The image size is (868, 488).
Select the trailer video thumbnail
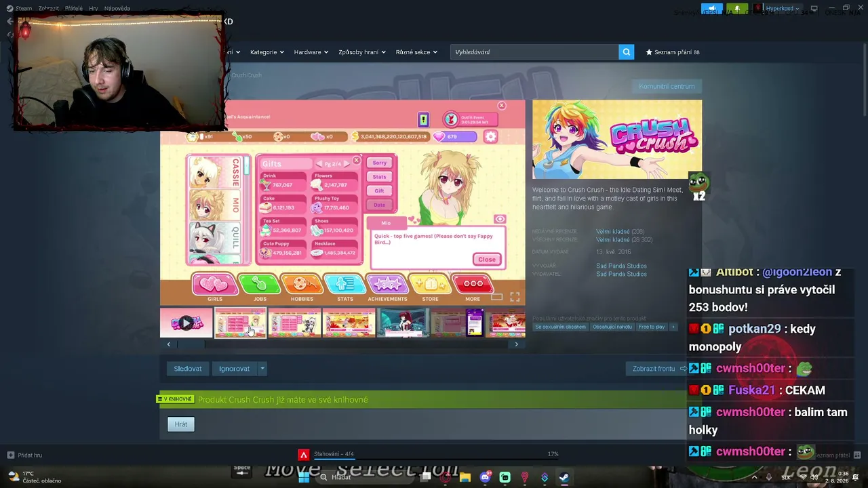(186, 323)
